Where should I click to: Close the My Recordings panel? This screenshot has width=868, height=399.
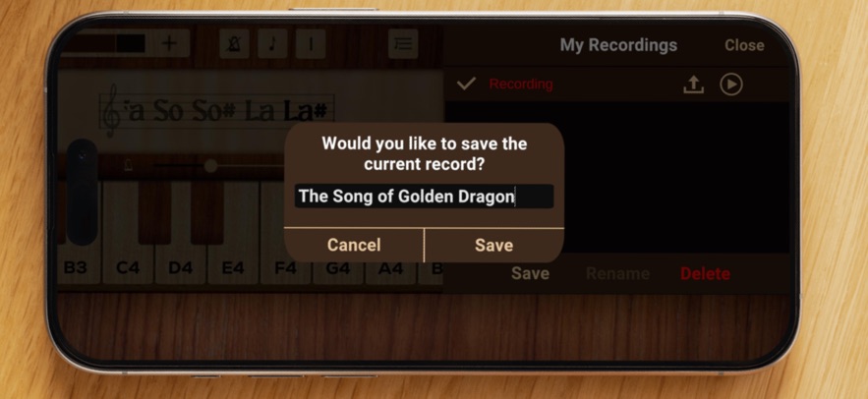tap(744, 45)
